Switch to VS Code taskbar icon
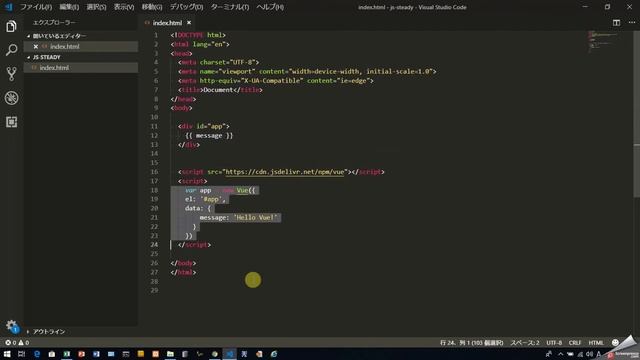The height and width of the screenshot is (360, 640). (229, 354)
